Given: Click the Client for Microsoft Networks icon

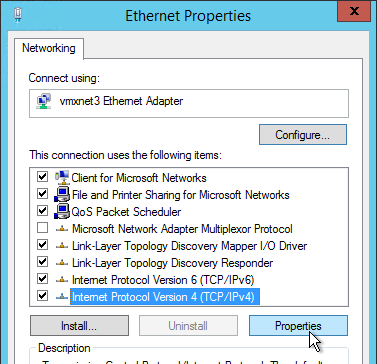Looking at the screenshot, I should click(x=62, y=177).
